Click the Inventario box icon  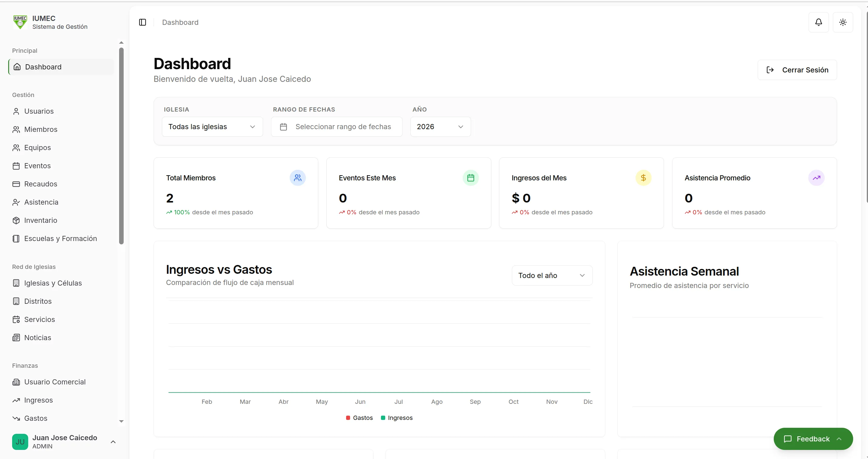[16, 220]
